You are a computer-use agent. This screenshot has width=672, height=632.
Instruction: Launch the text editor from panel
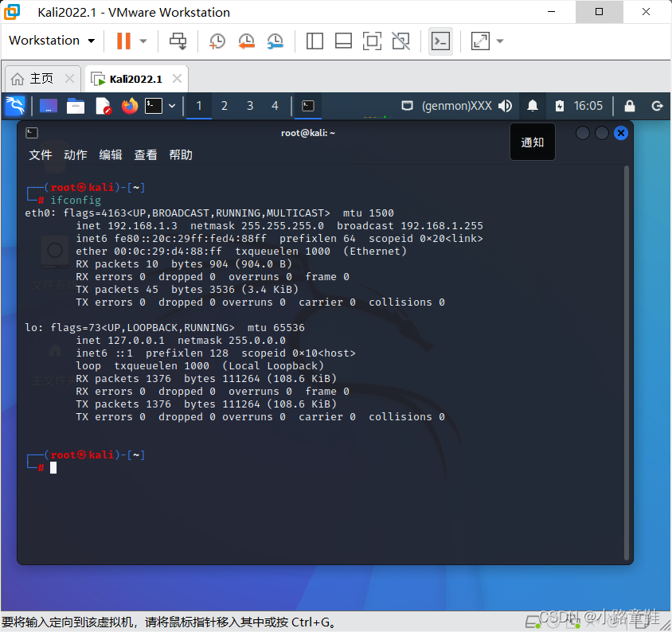tap(103, 106)
